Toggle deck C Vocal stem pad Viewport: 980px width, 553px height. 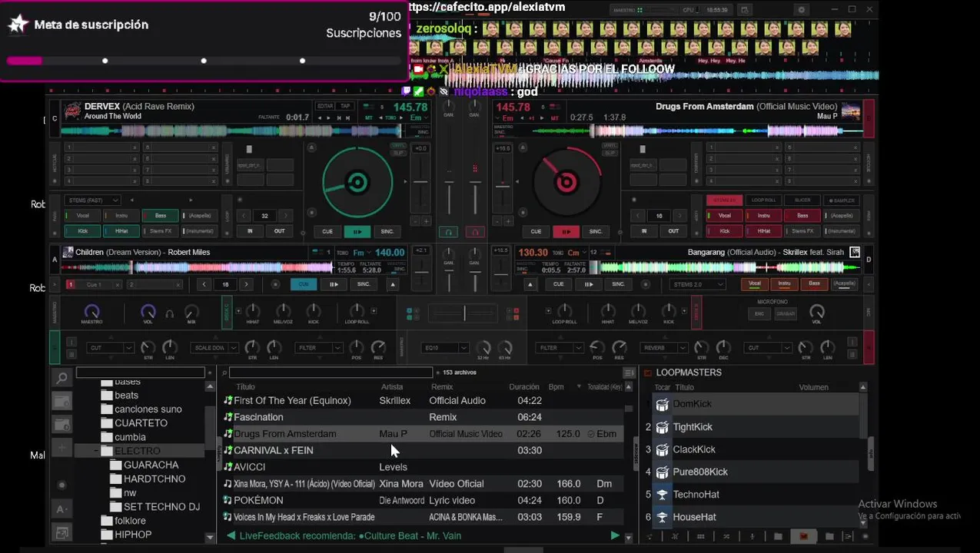coord(82,216)
